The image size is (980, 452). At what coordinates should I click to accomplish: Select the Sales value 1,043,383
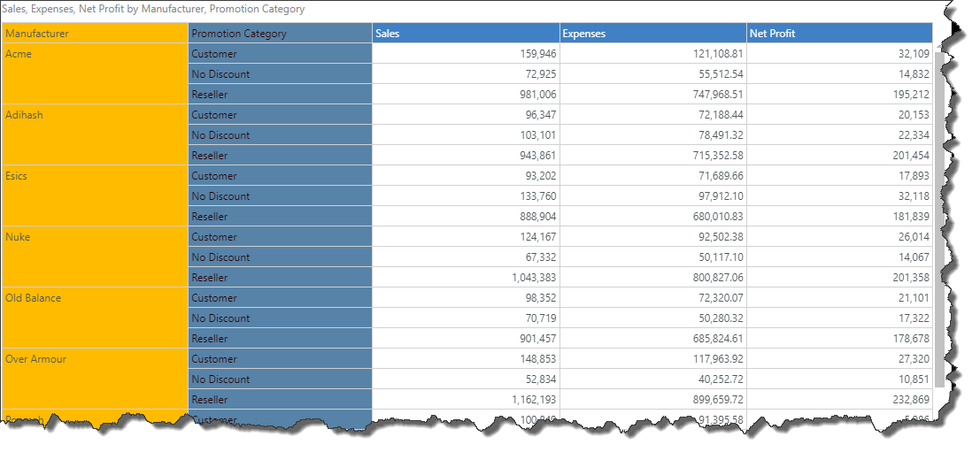tap(466, 278)
